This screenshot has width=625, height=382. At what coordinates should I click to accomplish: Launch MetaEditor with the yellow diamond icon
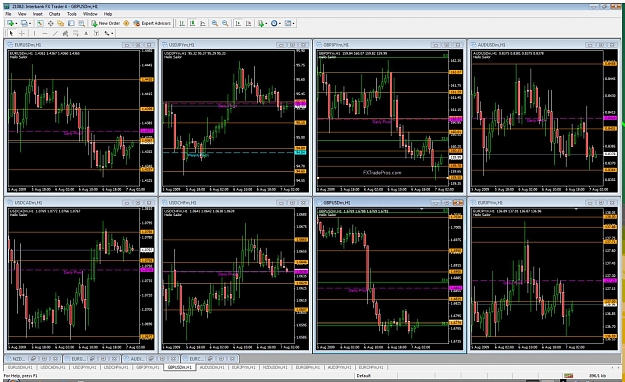(126, 24)
